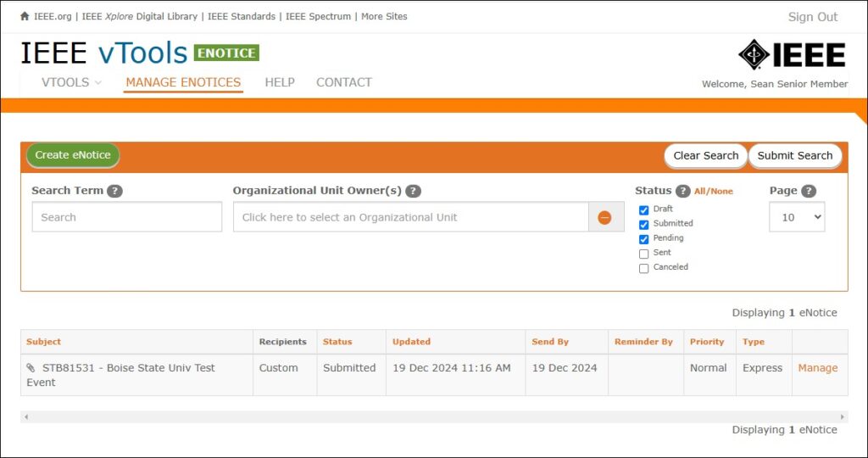The height and width of the screenshot is (458, 868).
Task: Click the Clear Search button
Action: 706,155
